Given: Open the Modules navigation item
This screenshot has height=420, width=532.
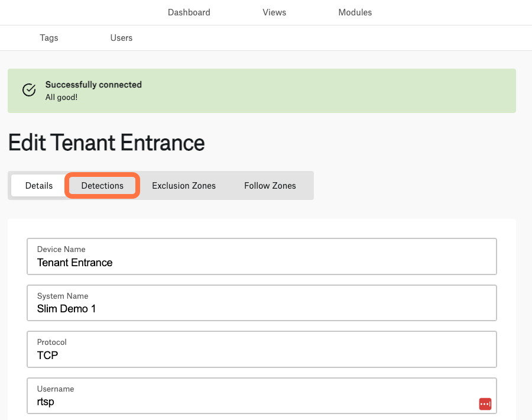Looking at the screenshot, I should 355,12.
